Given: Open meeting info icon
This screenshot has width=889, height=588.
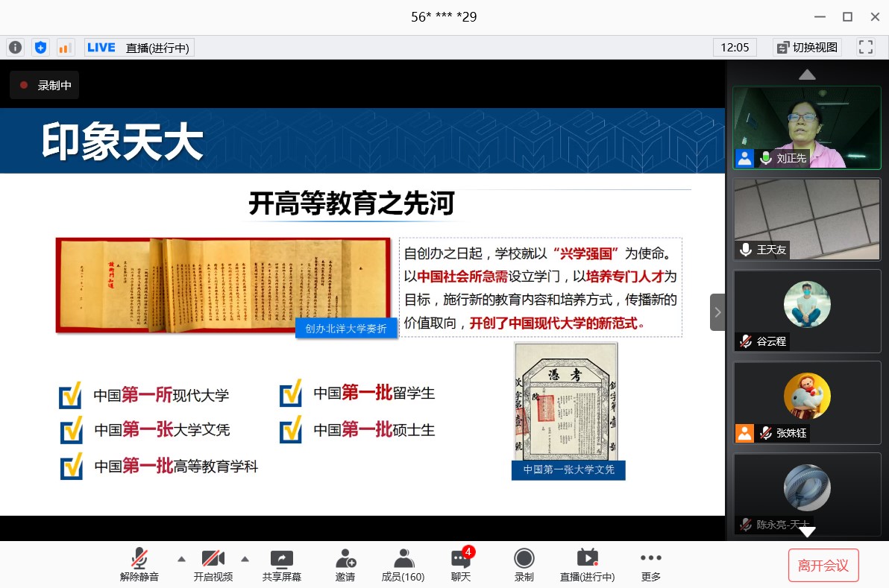Looking at the screenshot, I should [x=15, y=48].
